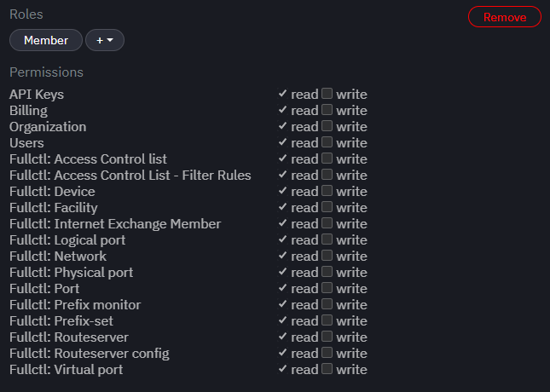Click the read checkmark for API Keys

282,94
